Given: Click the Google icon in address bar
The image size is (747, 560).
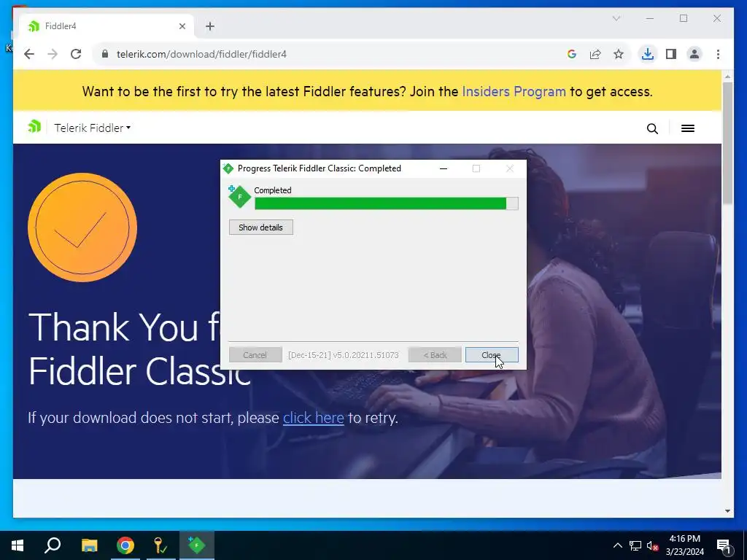Looking at the screenshot, I should [572, 54].
